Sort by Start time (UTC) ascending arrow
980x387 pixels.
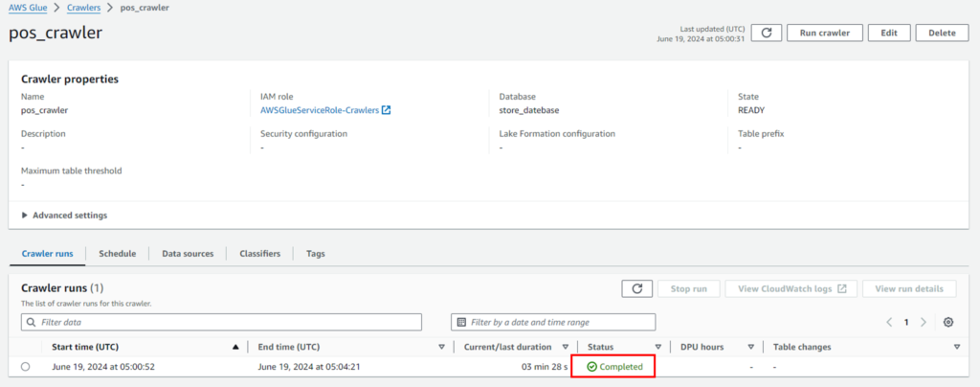tap(235, 347)
